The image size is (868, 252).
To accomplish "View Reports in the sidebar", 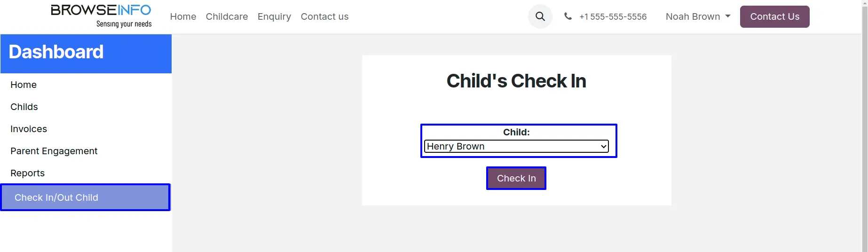I will pyautogui.click(x=27, y=173).
